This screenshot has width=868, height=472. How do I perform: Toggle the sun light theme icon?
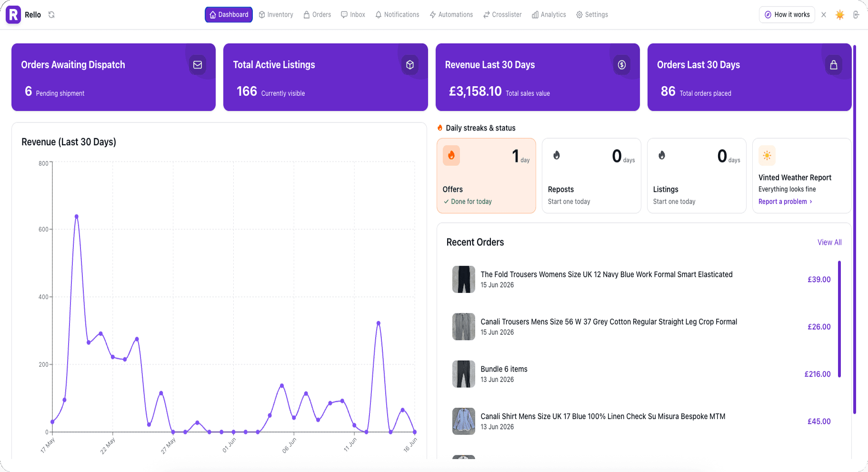(x=840, y=15)
